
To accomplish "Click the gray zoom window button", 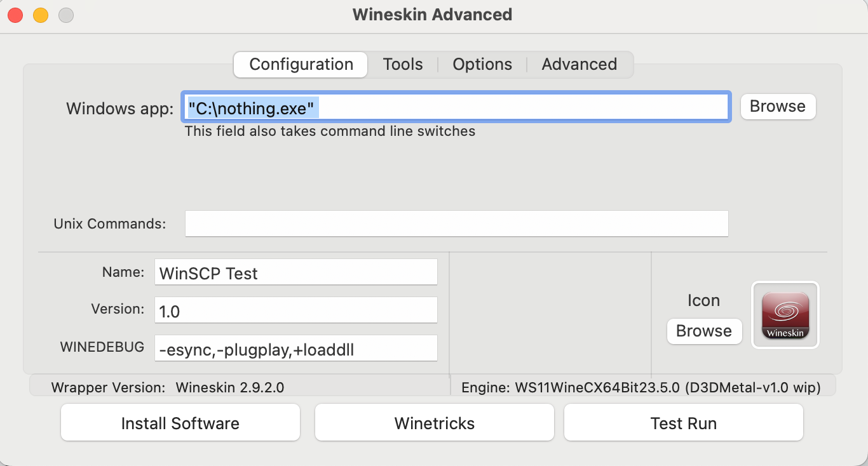I will coord(66,15).
